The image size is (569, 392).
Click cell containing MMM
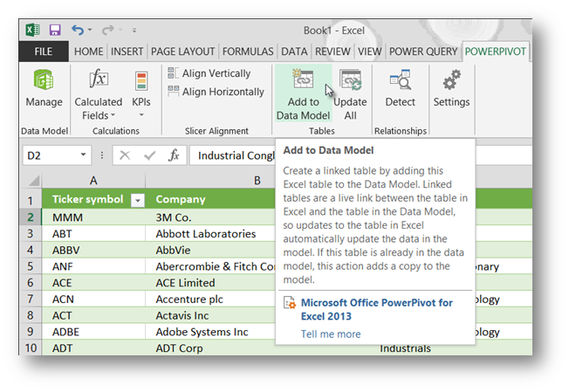click(93, 217)
